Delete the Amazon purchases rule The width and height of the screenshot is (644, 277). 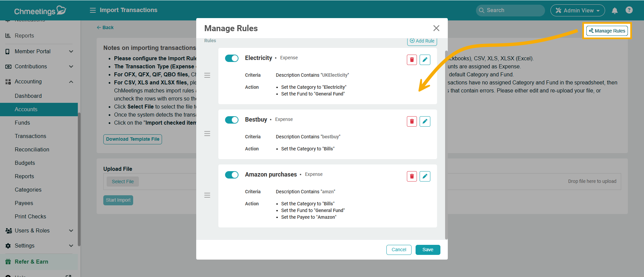412,176
